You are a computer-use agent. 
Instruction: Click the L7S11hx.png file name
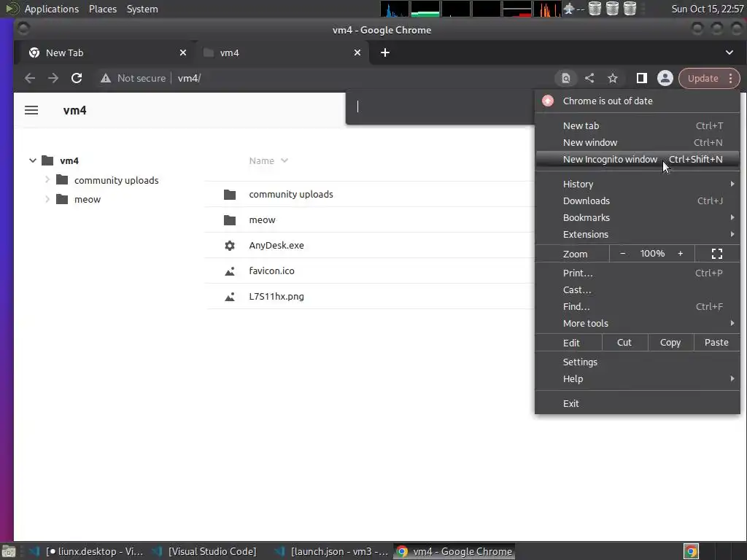276,296
